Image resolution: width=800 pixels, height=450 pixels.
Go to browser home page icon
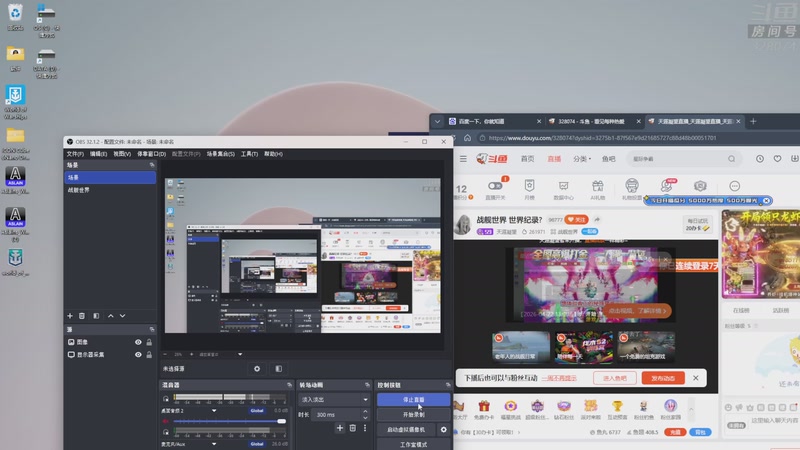(467, 138)
